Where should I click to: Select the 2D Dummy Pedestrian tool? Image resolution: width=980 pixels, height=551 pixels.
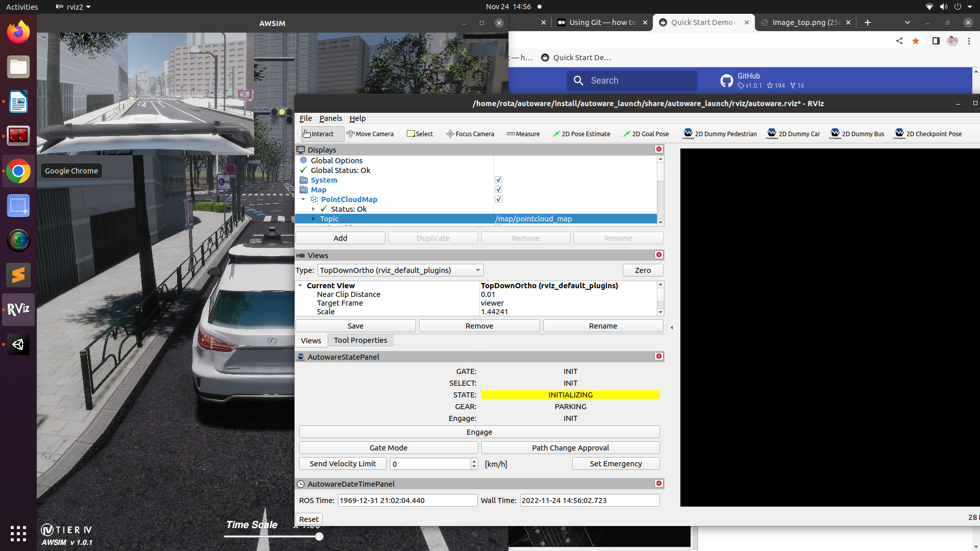pos(719,134)
